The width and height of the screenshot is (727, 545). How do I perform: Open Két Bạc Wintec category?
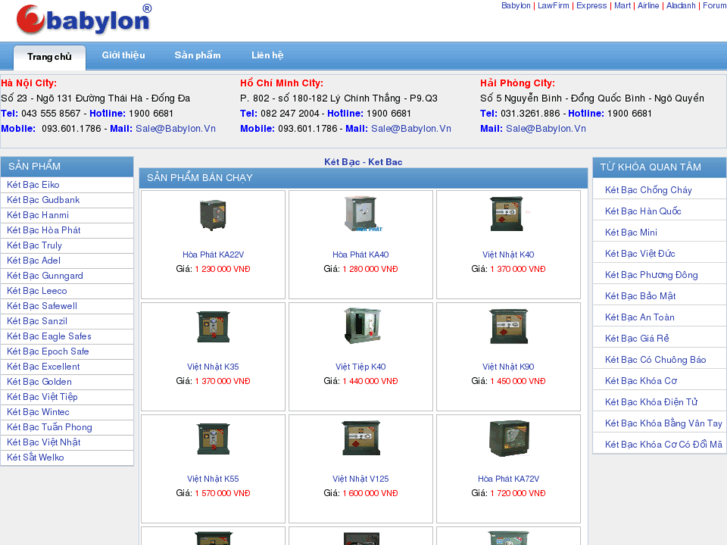tap(38, 412)
